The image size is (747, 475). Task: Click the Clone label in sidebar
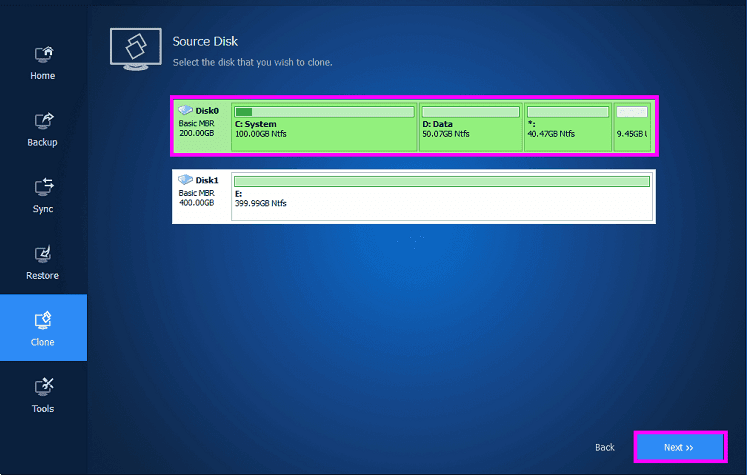coord(42,342)
